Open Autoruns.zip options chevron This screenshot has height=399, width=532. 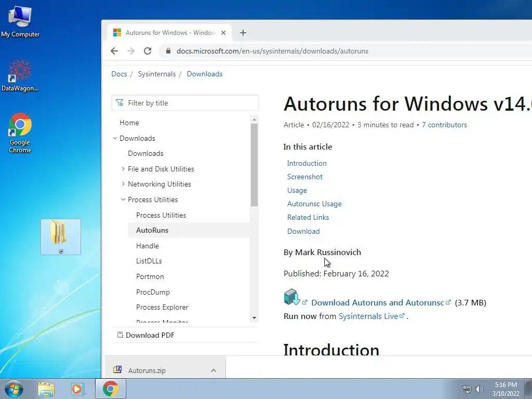[214, 370]
